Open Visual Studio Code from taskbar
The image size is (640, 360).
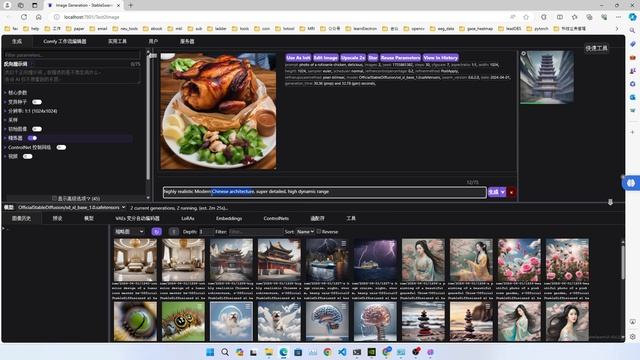coord(342,352)
